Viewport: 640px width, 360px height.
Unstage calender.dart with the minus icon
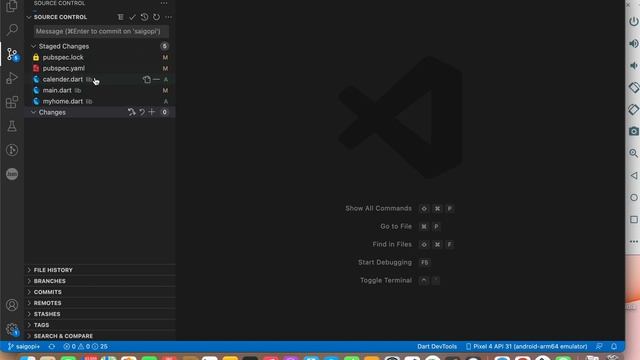(156, 80)
